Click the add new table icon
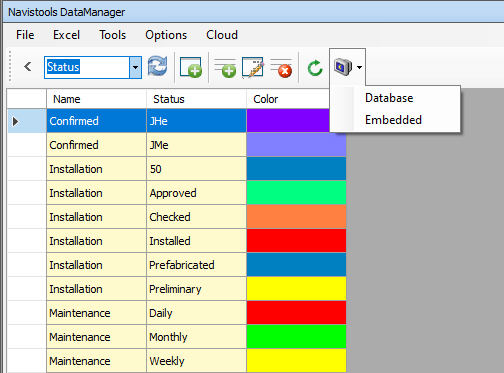This screenshot has width=504, height=373. click(191, 67)
